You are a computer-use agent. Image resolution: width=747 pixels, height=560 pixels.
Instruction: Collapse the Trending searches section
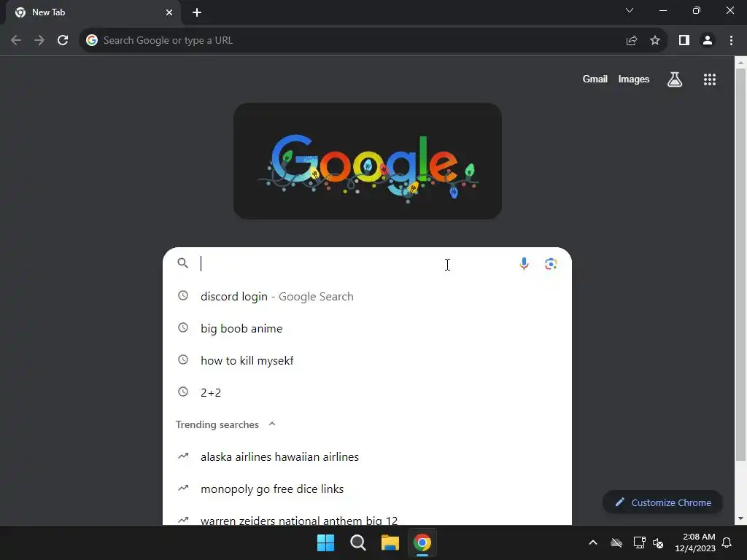[272, 424]
